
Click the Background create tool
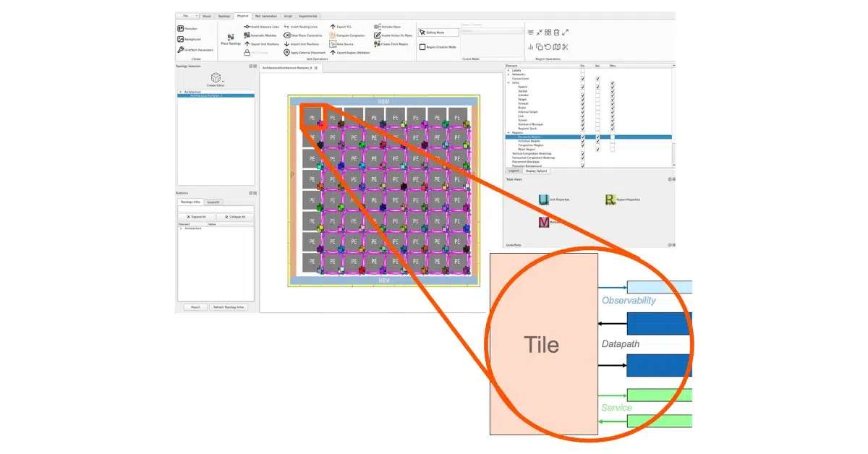click(x=188, y=39)
